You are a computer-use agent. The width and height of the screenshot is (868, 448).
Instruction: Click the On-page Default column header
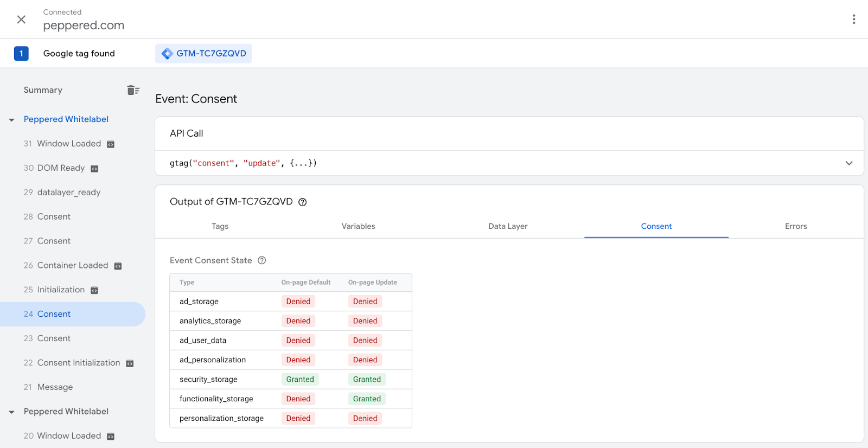pyautogui.click(x=306, y=283)
